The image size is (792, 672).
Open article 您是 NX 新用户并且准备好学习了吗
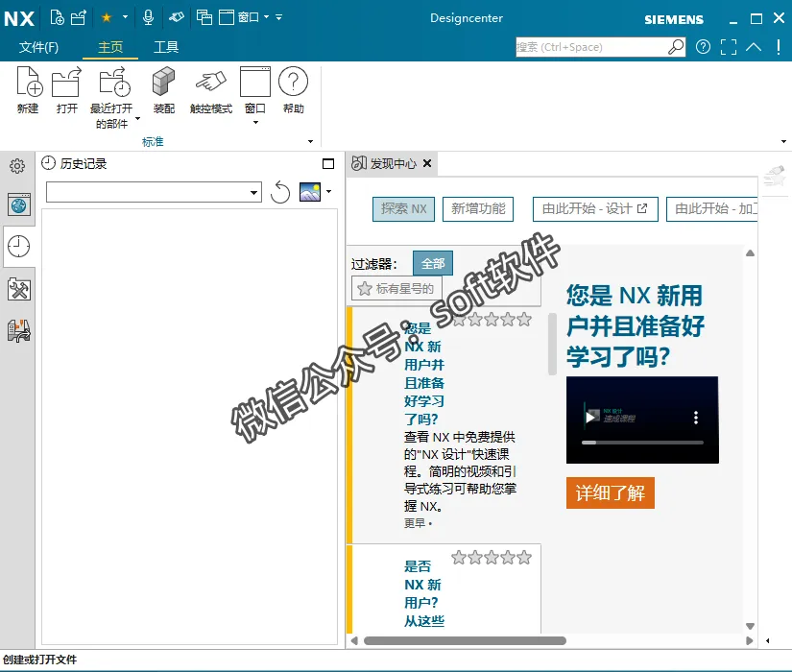(x=423, y=373)
